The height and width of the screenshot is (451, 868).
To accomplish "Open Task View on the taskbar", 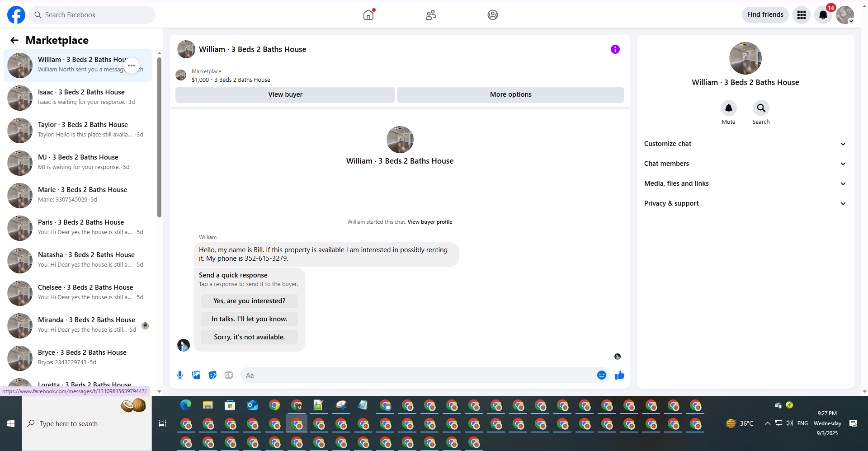I will [x=163, y=423].
